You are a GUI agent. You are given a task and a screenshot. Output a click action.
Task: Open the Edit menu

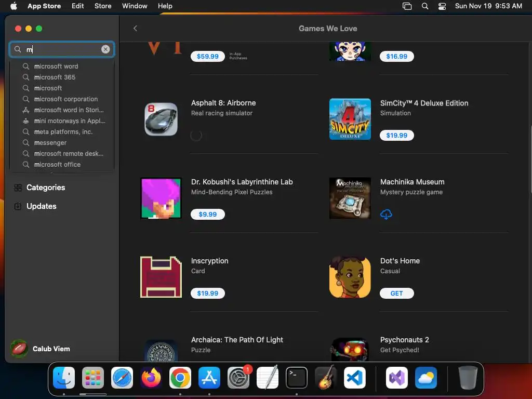pyautogui.click(x=78, y=6)
